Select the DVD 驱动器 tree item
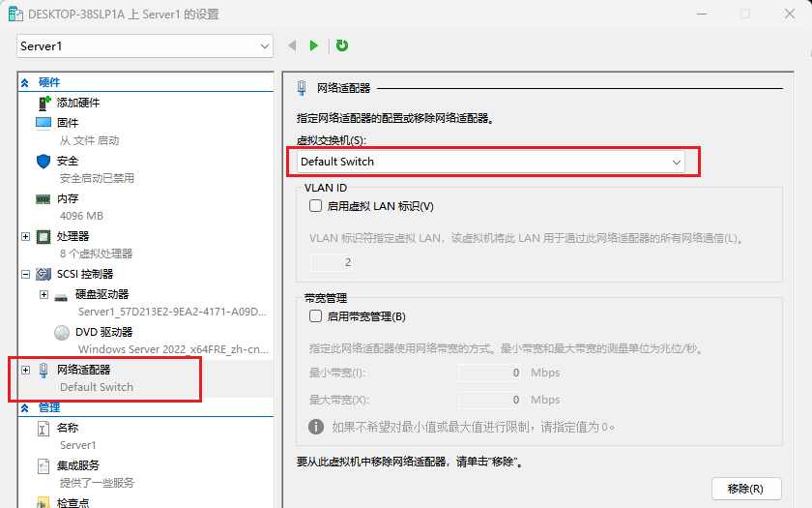Image resolution: width=812 pixels, height=508 pixels. tap(103, 332)
